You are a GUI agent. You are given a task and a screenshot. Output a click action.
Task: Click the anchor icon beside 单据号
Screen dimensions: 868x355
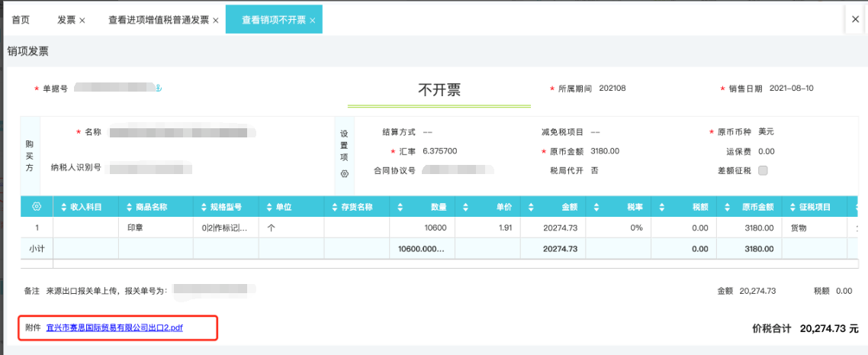pyautogui.click(x=159, y=89)
